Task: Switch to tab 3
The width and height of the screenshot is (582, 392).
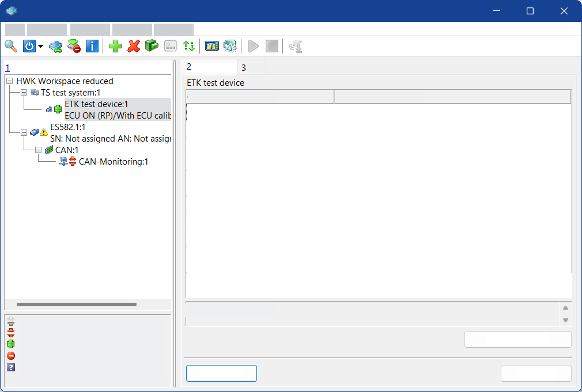Action: pos(244,67)
